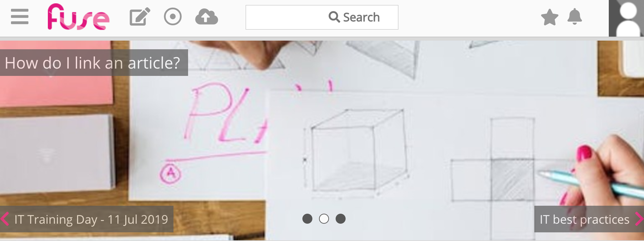Open the 'IT best practices' slide link
The image size is (644, 241).
coord(585,219)
